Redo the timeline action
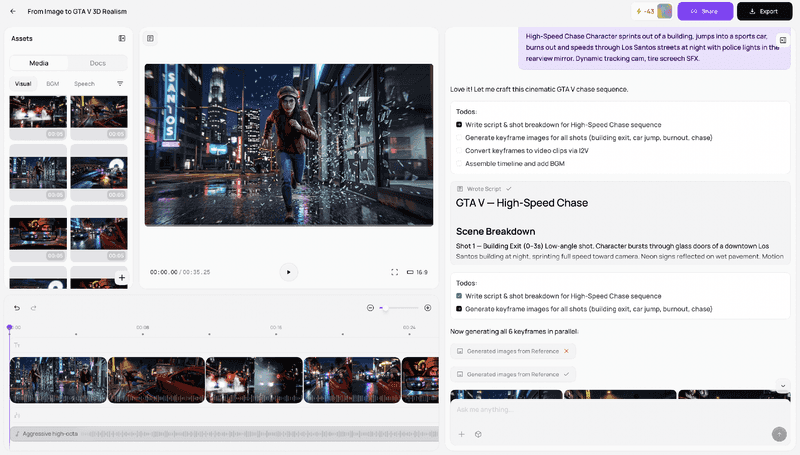The image size is (800, 455). coord(34,308)
